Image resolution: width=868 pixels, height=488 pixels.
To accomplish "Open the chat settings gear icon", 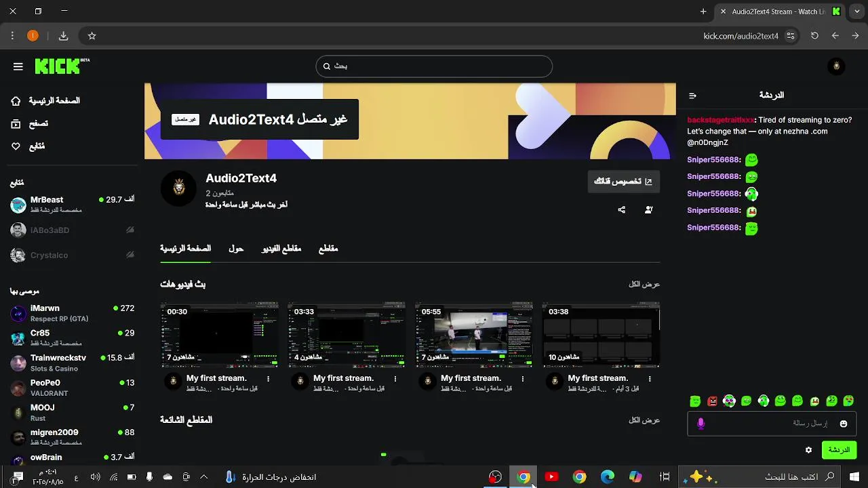I will coord(808,450).
